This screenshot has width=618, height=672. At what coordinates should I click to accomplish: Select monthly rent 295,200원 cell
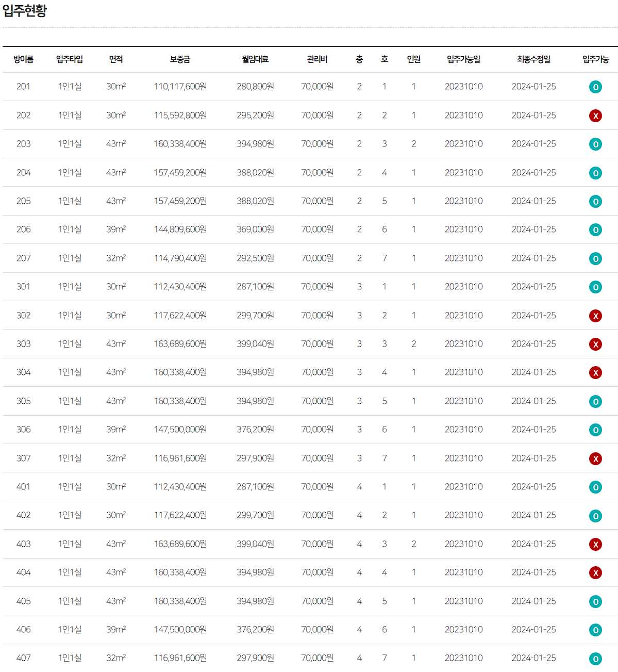click(255, 116)
